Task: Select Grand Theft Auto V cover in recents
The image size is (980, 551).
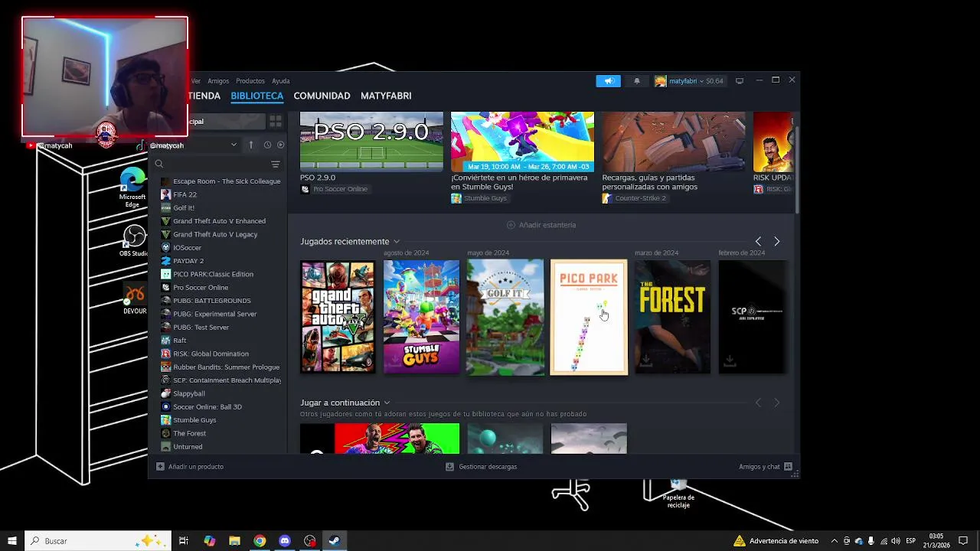Action: coord(338,317)
